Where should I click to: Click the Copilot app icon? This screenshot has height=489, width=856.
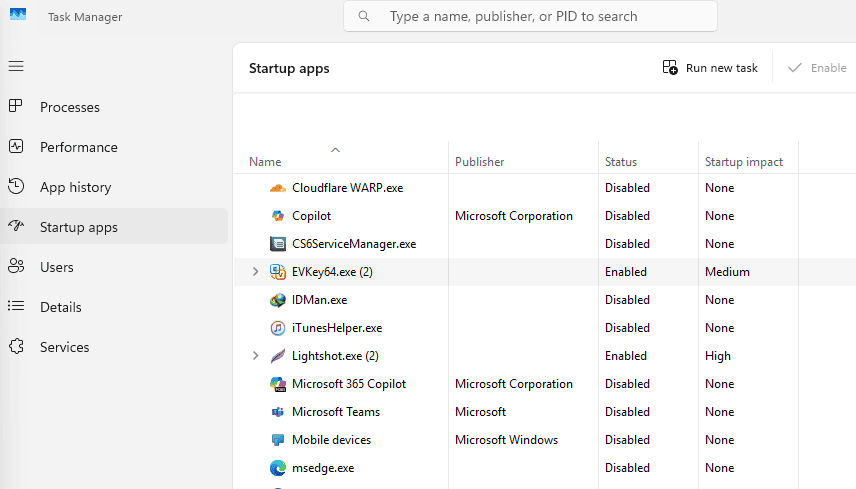(x=278, y=216)
